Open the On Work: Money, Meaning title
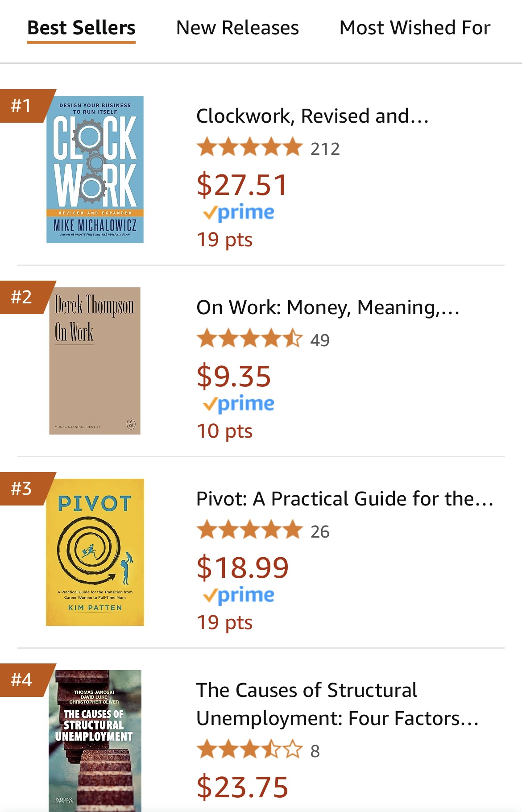 pyautogui.click(x=327, y=307)
